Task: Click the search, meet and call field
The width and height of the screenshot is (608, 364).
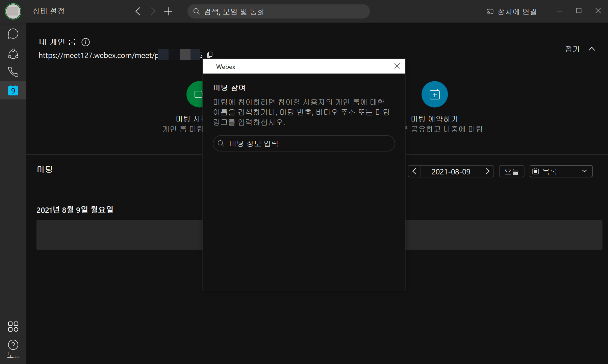Action: point(278,11)
